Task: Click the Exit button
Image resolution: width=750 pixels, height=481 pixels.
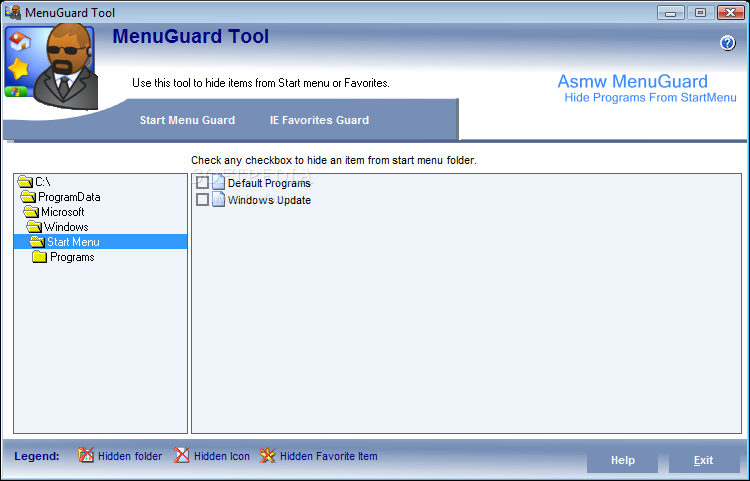Action: (704, 460)
